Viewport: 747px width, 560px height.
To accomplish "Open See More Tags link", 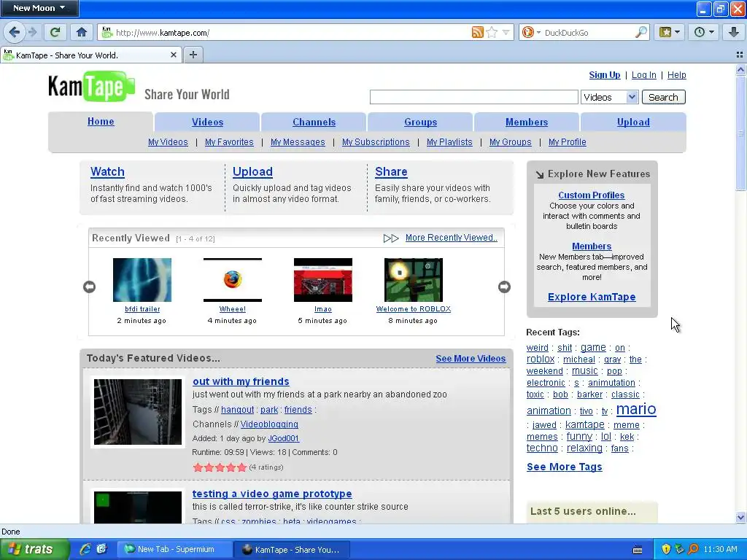I will coord(564,467).
